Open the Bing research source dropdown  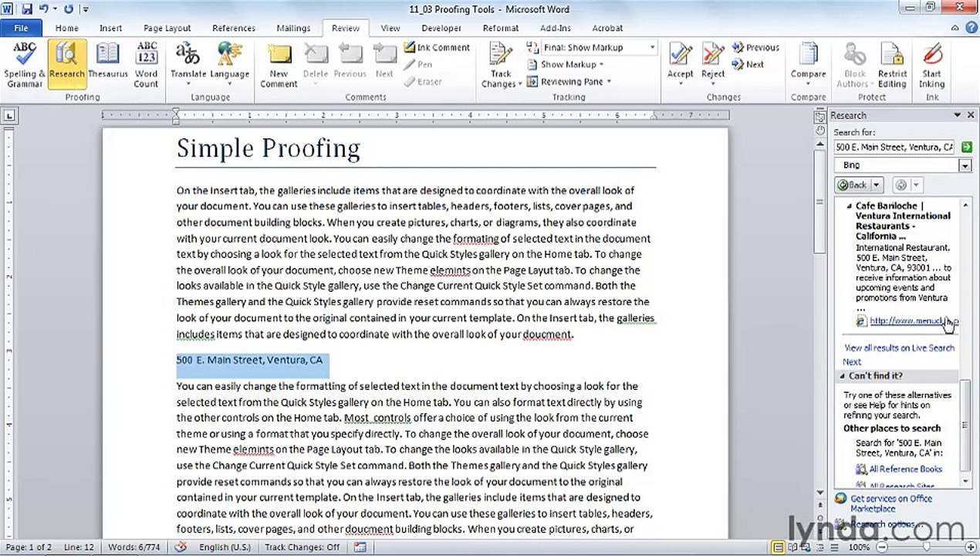click(965, 165)
